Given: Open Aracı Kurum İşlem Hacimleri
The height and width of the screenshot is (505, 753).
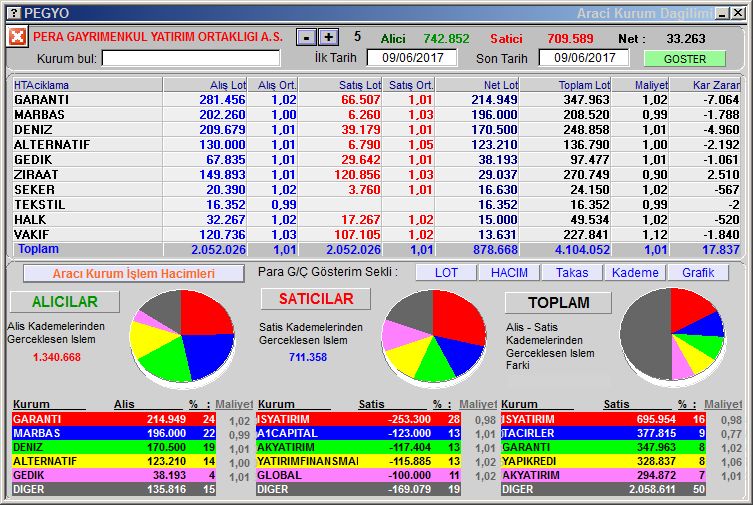Looking at the screenshot, I should click(134, 274).
